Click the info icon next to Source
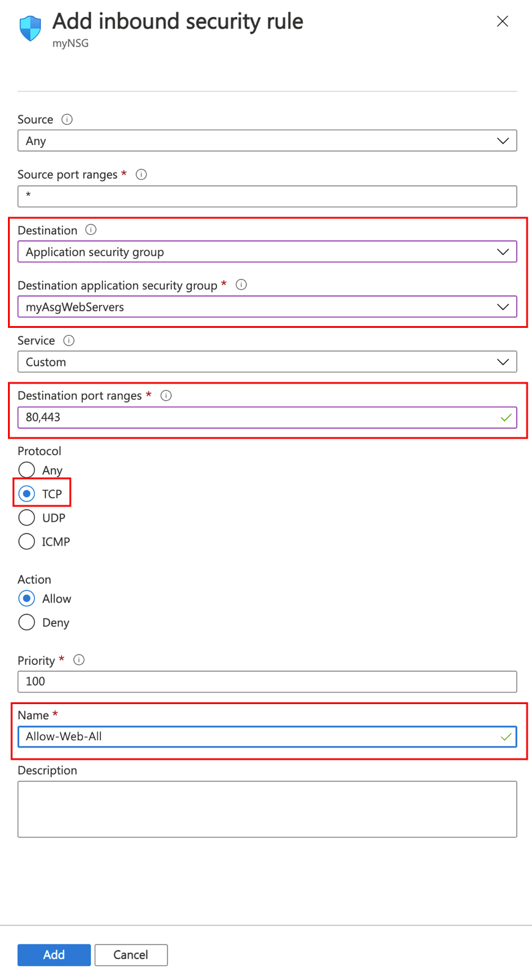 coord(67,119)
